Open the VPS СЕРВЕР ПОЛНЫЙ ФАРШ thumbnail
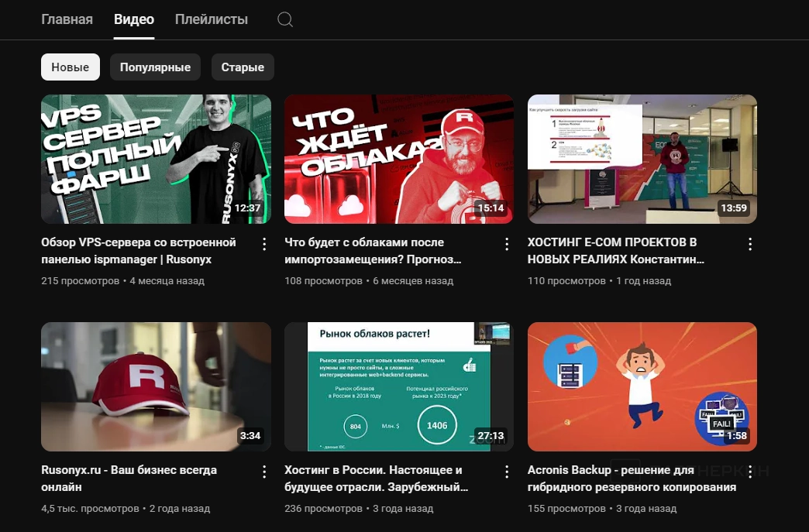The height and width of the screenshot is (532, 809). tap(156, 159)
